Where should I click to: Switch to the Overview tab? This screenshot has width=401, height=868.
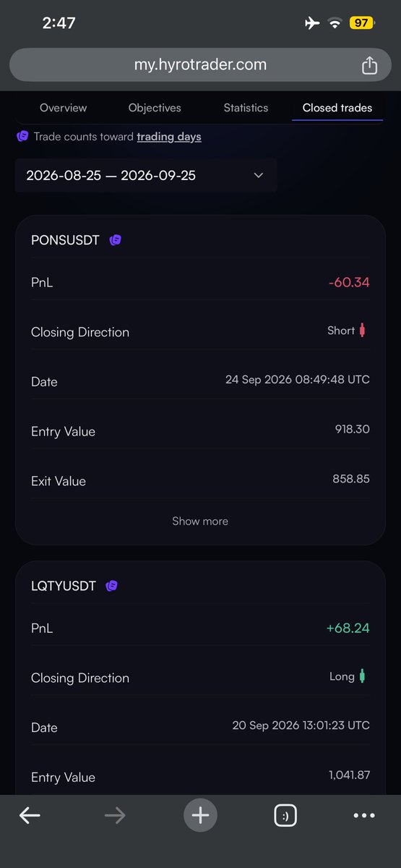63,108
